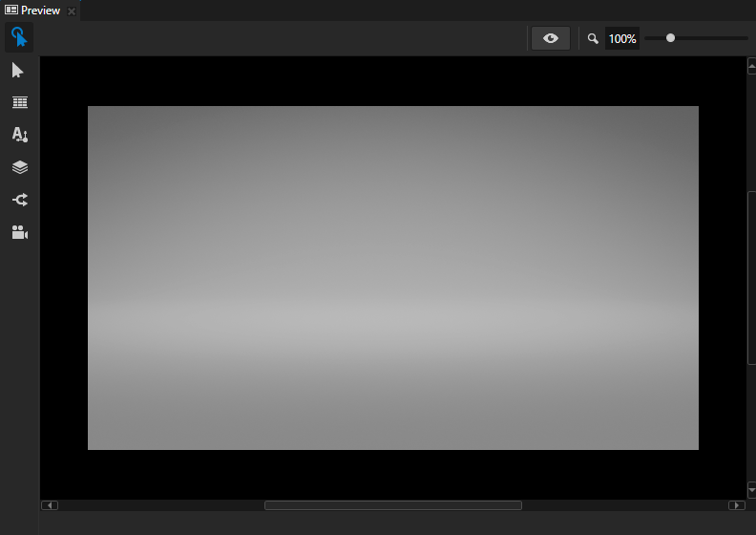The width and height of the screenshot is (756, 535).
Task: Click the gray preview canvas
Action: tap(392, 277)
